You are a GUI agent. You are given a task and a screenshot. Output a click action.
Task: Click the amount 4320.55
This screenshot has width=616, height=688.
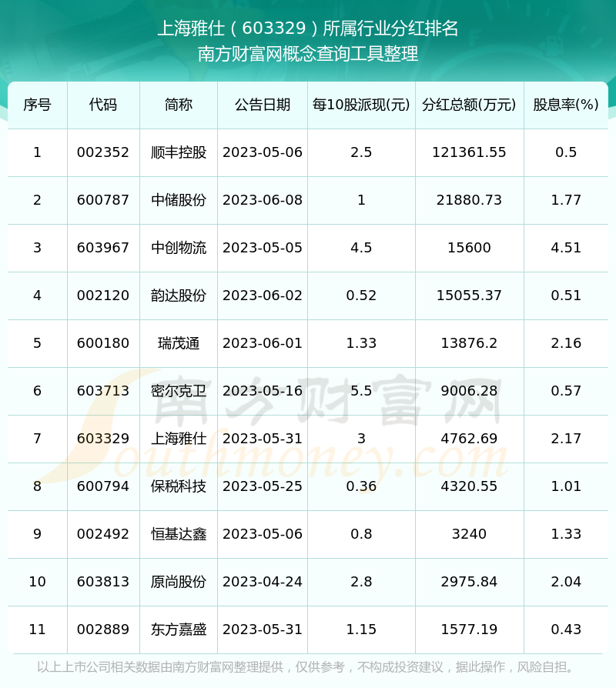(x=470, y=486)
